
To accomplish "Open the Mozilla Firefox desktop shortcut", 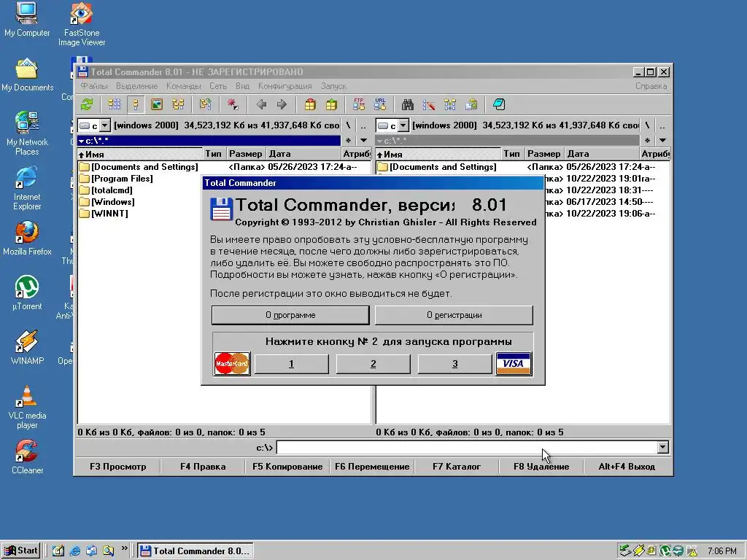I will [x=27, y=238].
